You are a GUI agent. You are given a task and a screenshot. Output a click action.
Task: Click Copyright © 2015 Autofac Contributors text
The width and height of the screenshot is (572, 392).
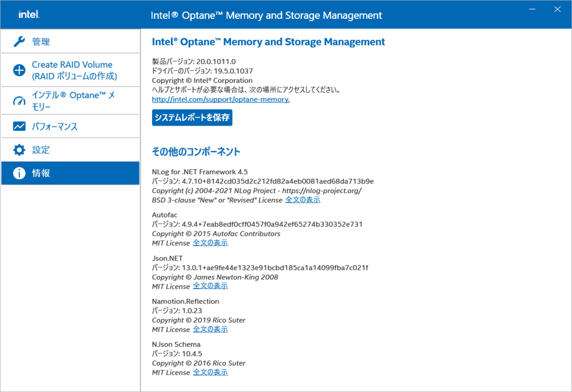pyautogui.click(x=216, y=234)
